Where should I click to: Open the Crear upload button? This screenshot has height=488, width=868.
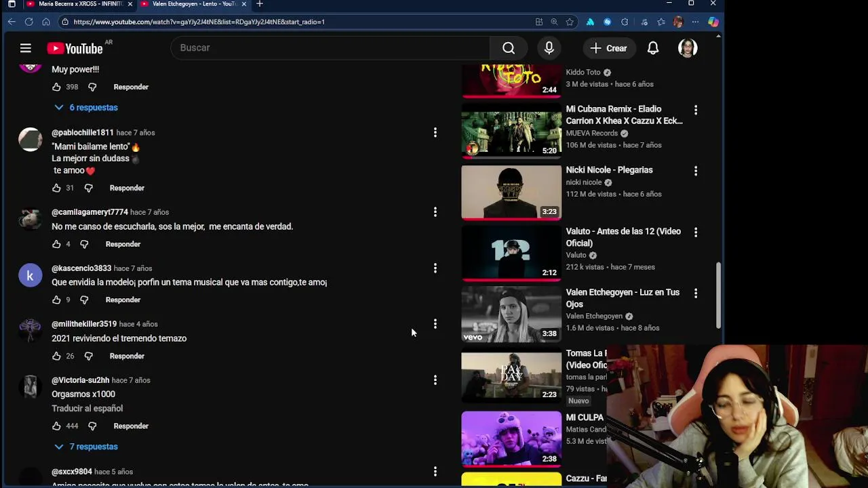point(608,48)
